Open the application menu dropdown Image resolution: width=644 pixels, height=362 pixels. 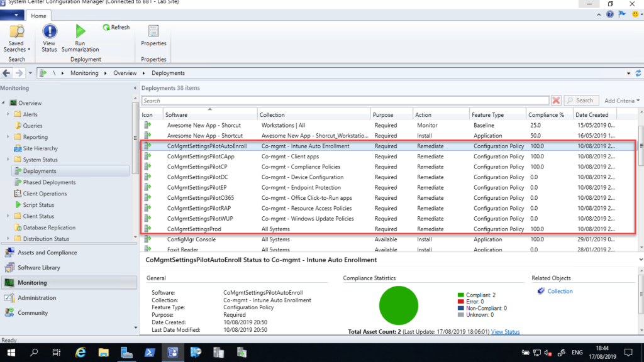coord(12,15)
